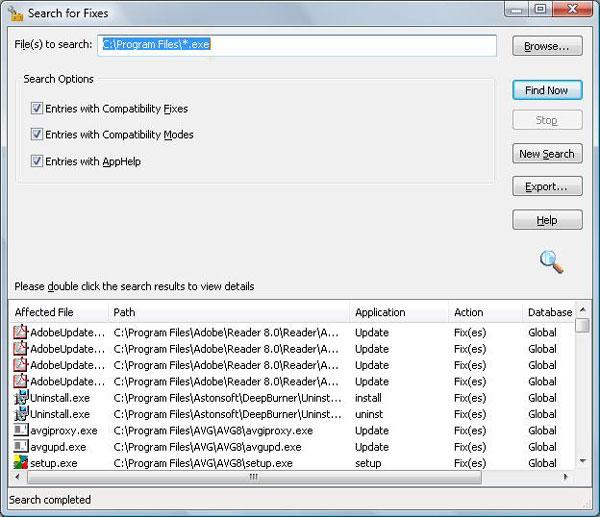The width and height of the screenshot is (600, 517).
Task: Click 'Search completed' status bar text
Action: click(x=50, y=500)
